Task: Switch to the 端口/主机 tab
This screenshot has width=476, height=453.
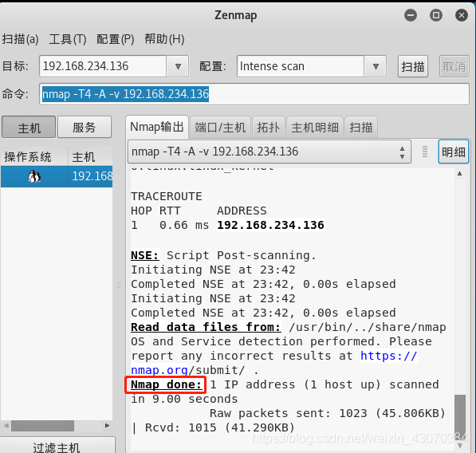Action: tap(220, 128)
